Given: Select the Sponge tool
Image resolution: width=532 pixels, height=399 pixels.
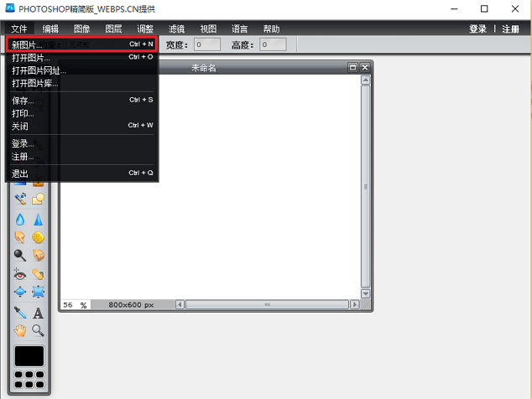Looking at the screenshot, I should click(38, 237).
